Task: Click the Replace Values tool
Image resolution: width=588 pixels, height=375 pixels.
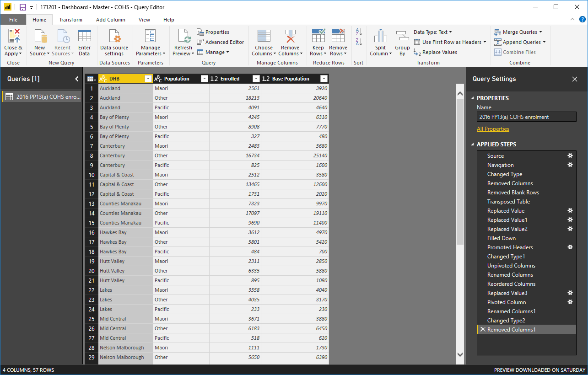Action: [x=435, y=52]
